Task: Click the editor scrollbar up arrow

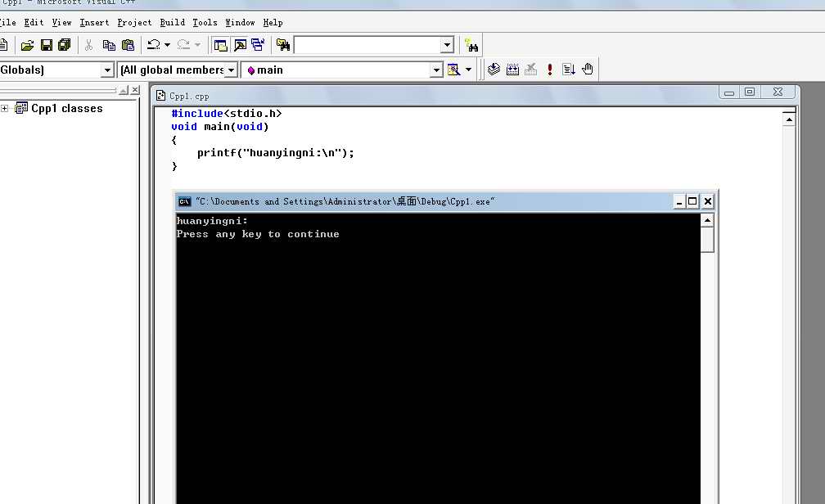Action: click(789, 120)
